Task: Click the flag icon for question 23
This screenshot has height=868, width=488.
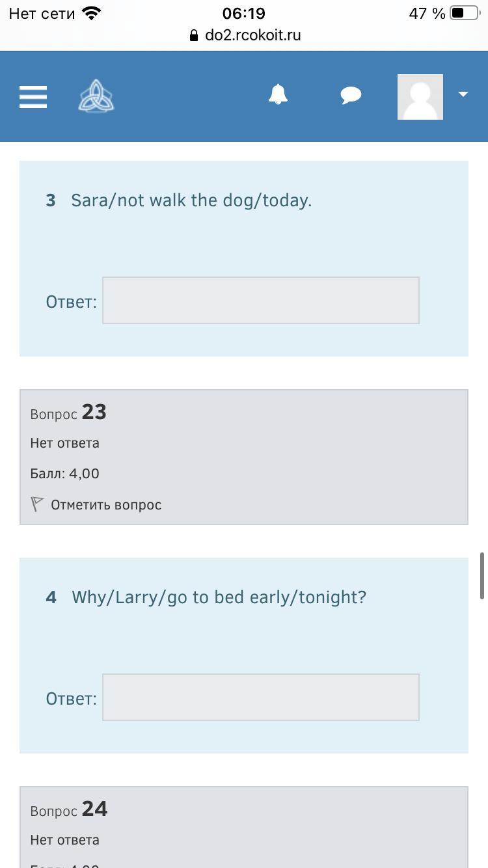Action: point(37,504)
